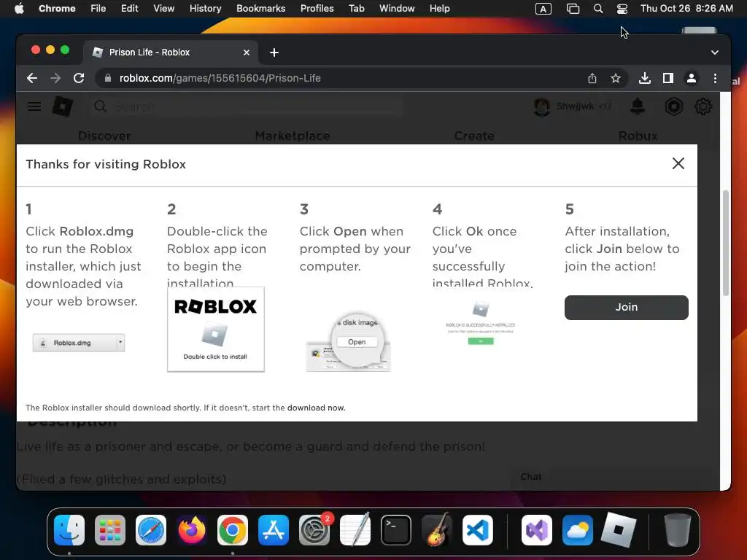Click the address bar showing roblox.com URL
Screen dimensions: 747x560
coord(362,78)
